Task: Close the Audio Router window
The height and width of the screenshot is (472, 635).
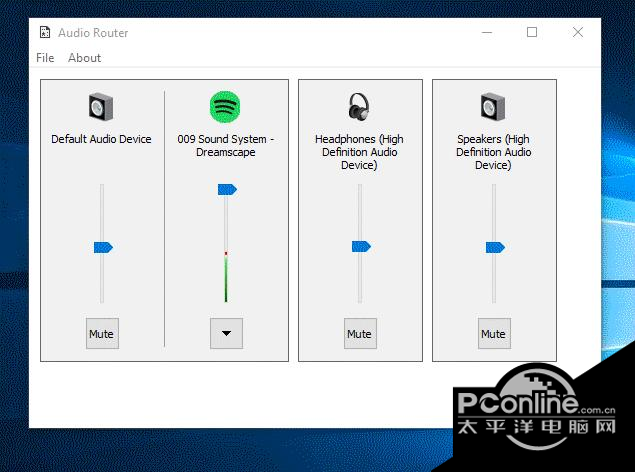Action: click(578, 32)
